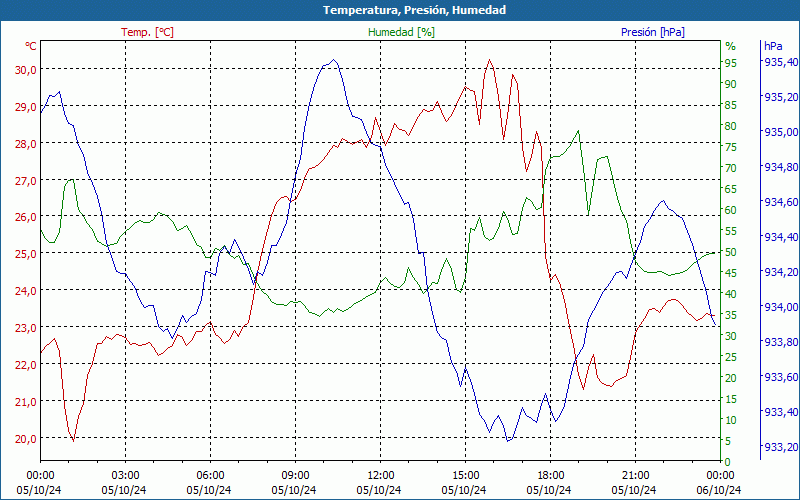The width and height of the screenshot is (800, 500).
Task: Click the '23,0' temperature axis value
Action: click(26, 328)
